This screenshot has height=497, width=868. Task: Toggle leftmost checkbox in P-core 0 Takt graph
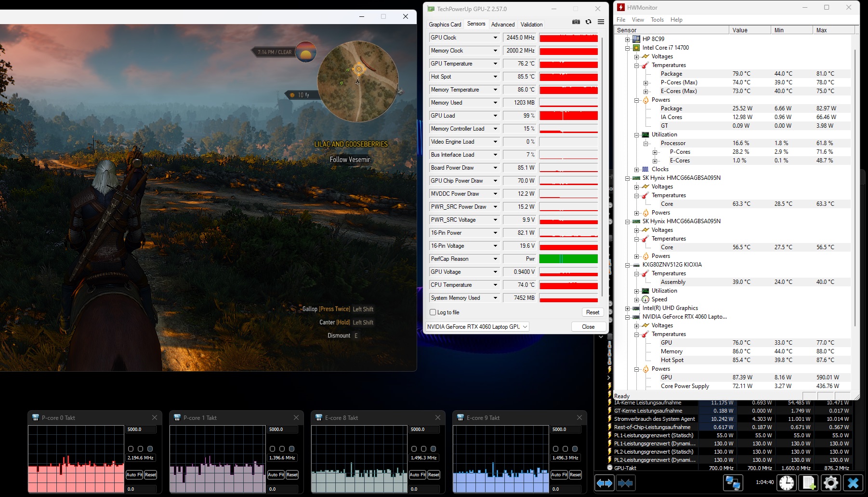coord(131,449)
